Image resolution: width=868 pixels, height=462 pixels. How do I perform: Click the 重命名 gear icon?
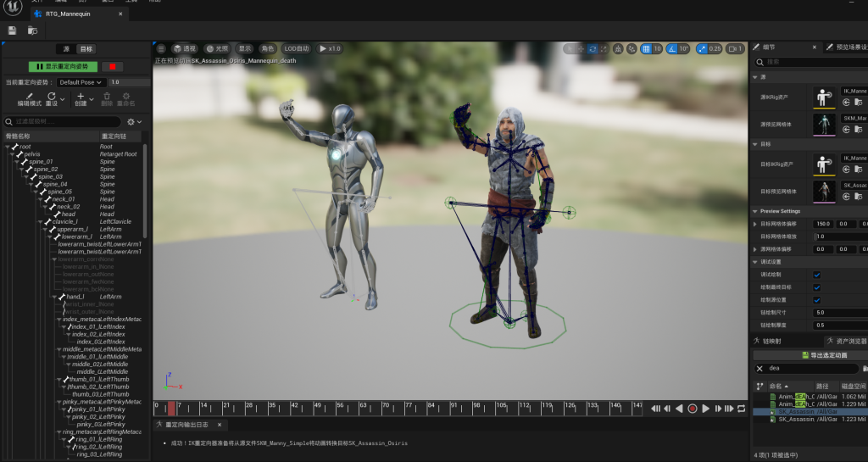point(126,97)
